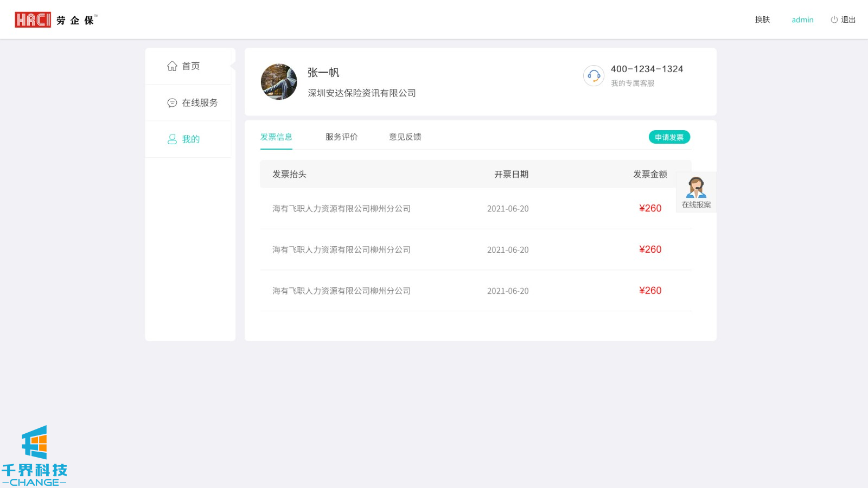Switch to the 服务评价 tab
Screen dimensions: 868x488
341,137
